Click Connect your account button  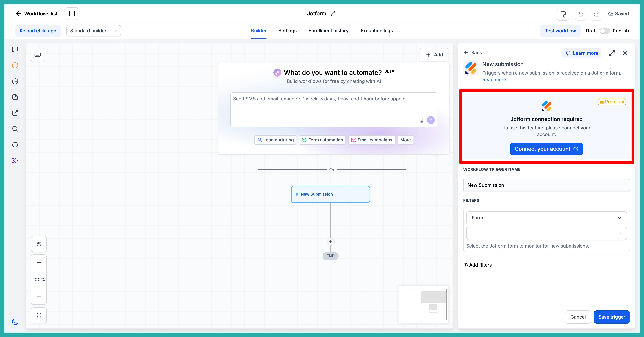(546, 149)
